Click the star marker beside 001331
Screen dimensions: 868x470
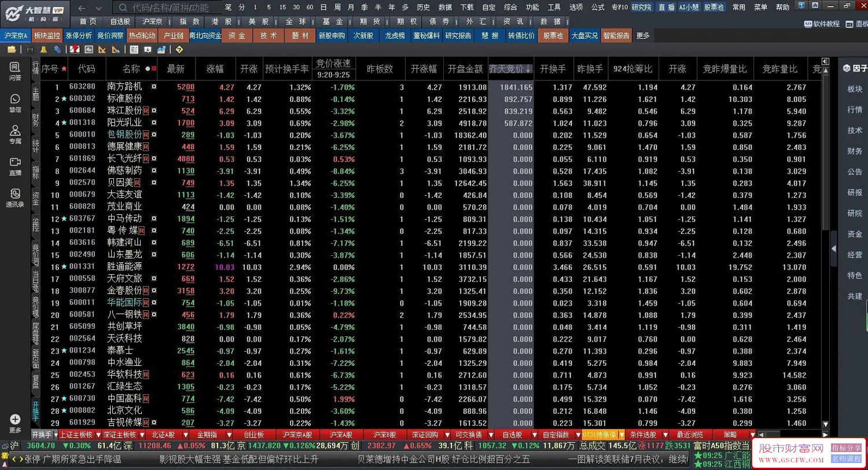pyautogui.click(x=64, y=266)
